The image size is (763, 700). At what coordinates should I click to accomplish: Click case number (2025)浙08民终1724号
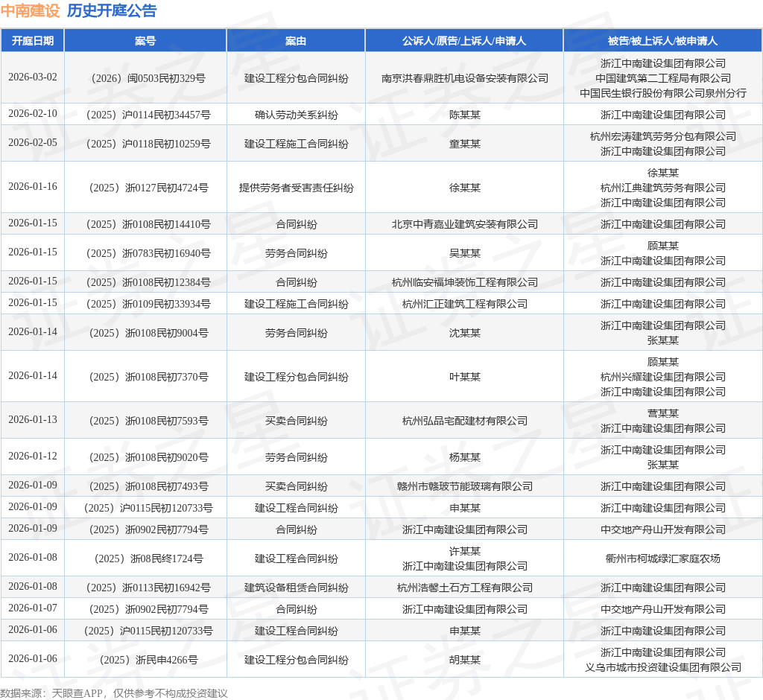click(x=148, y=559)
